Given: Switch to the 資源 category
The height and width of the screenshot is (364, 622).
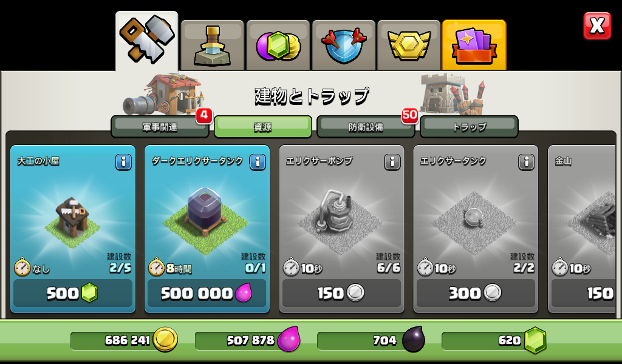Looking at the screenshot, I should (x=263, y=127).
